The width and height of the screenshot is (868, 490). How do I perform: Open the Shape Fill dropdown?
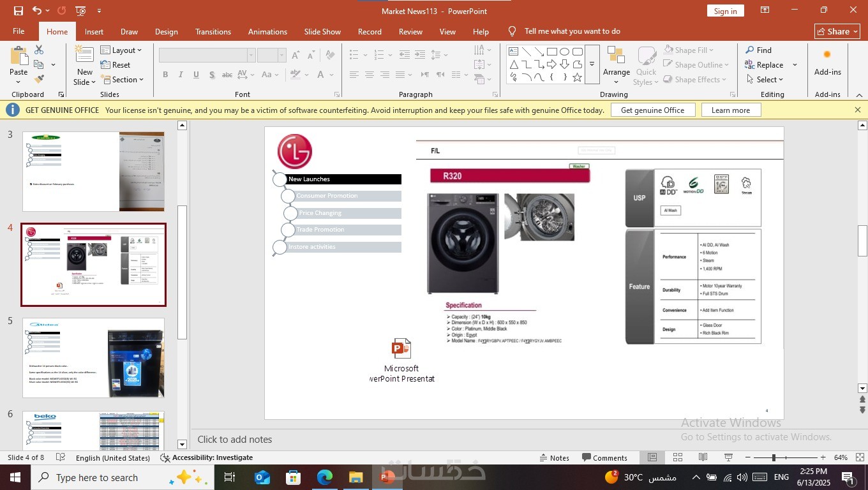(x=689, y=50)
